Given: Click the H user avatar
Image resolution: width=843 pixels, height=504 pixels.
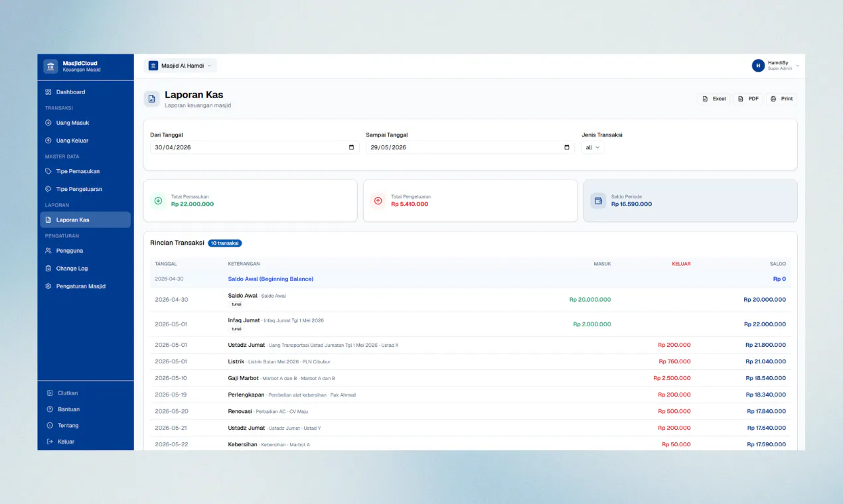Looking at the screenshot, I should 758,66.
